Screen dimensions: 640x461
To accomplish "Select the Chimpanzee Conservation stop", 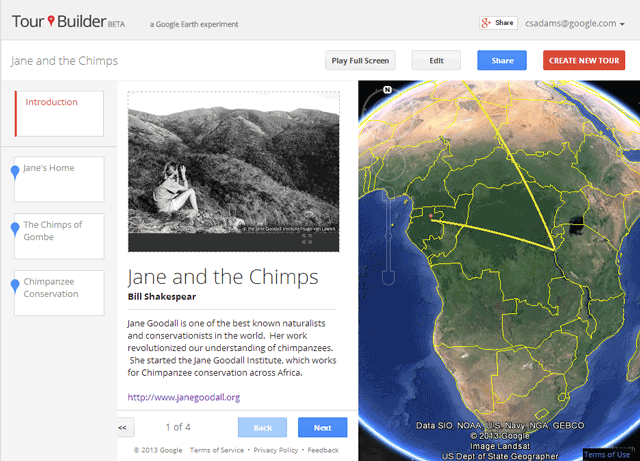I will 59,293.
